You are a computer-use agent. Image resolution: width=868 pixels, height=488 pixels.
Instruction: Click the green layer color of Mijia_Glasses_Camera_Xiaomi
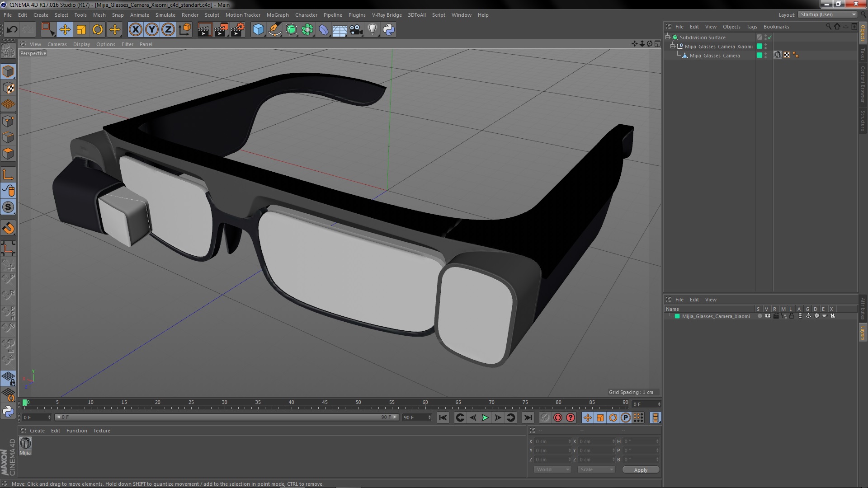point(759,47)
